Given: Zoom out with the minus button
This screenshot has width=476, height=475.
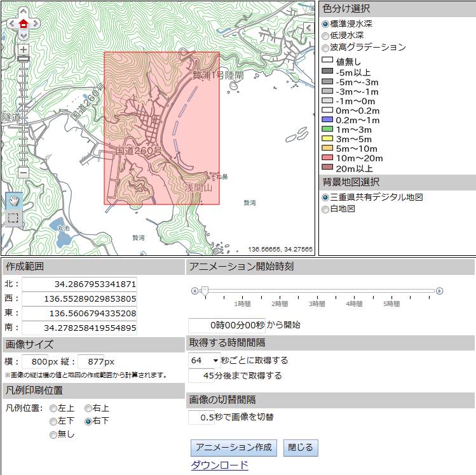Looking at the screenshot, I should pyautogui.click(x=24, y=172).
